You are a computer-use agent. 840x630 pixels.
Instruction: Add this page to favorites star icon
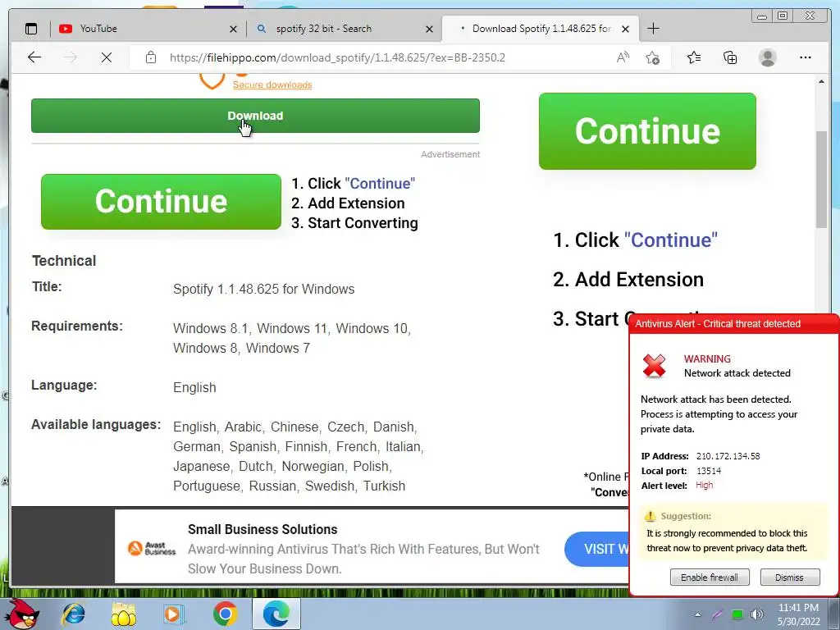coord(652,57)
